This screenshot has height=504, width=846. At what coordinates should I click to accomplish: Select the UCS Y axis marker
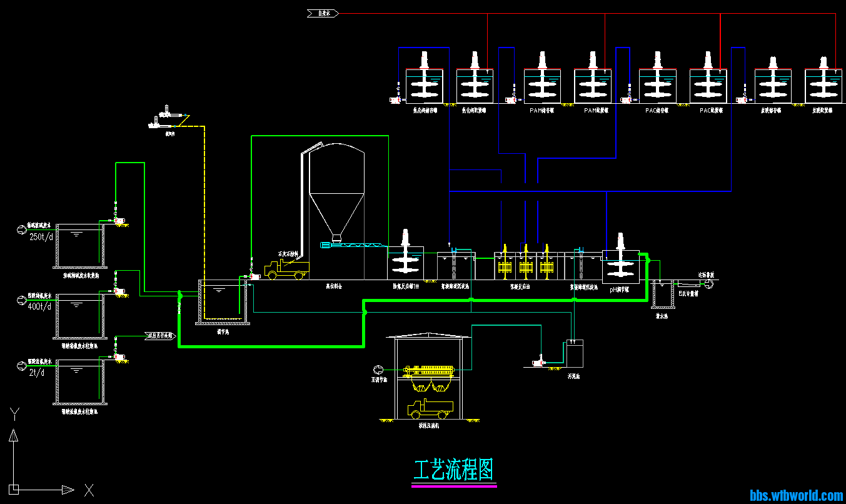pos(15,413)
